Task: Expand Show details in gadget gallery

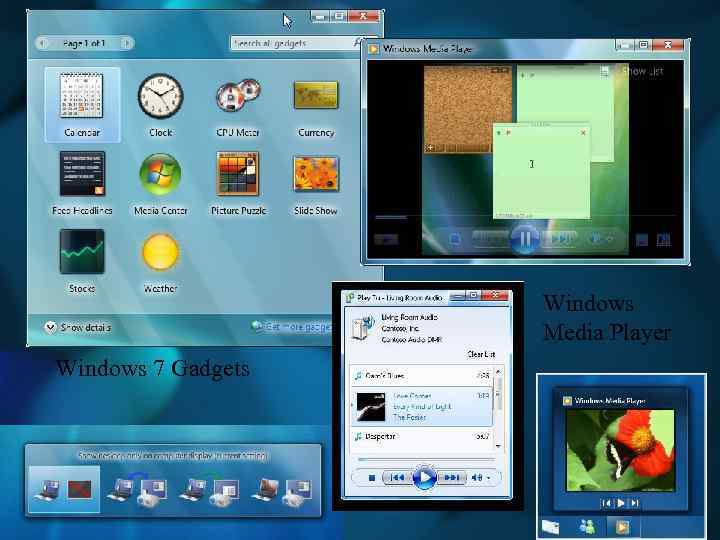Action: pyautogui.click(x=78, y=327)
